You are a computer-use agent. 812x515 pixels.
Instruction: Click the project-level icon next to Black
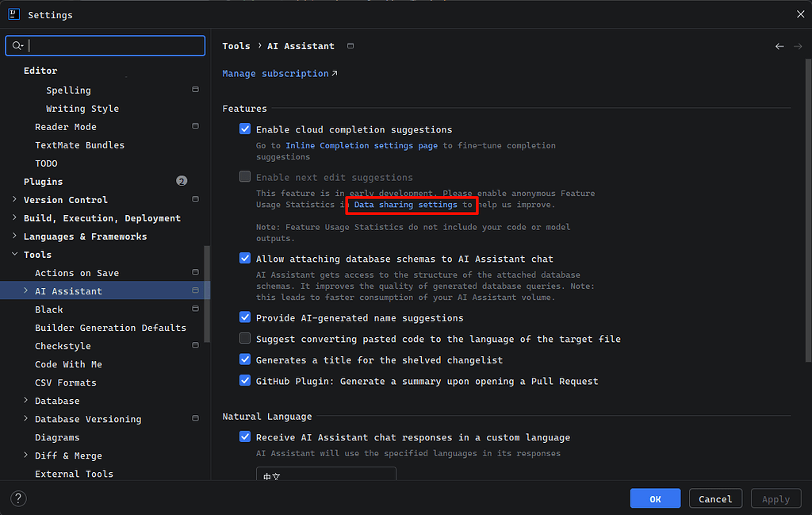195,309
